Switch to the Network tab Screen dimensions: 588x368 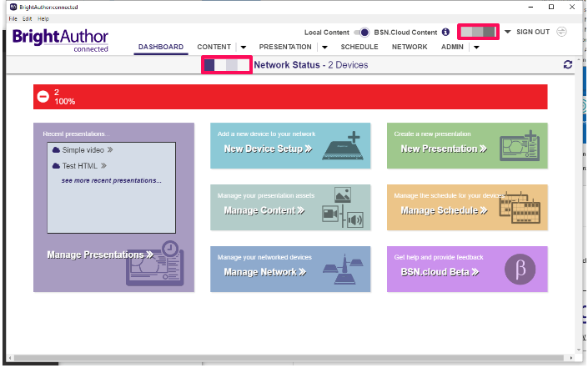410,47
